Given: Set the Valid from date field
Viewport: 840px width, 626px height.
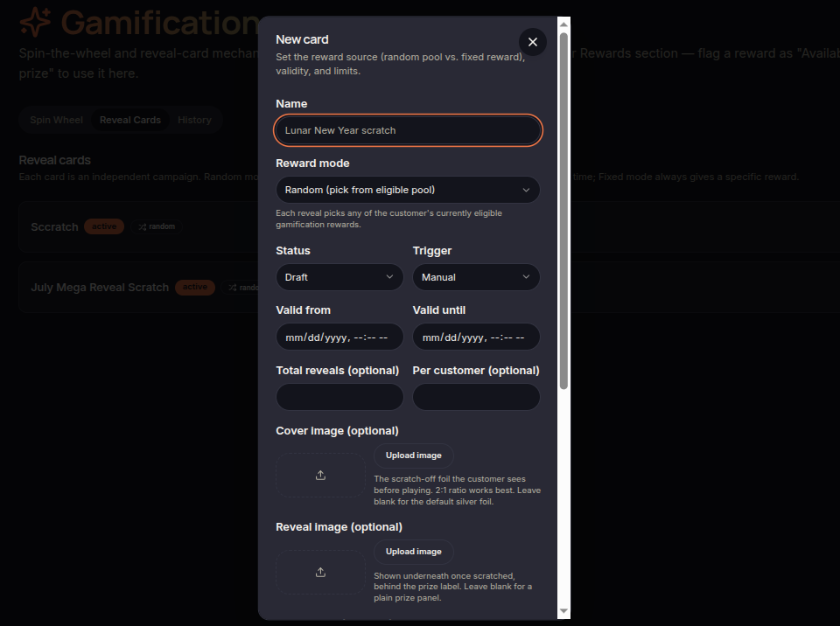Looking at the screenshot, I should (339, 337).
